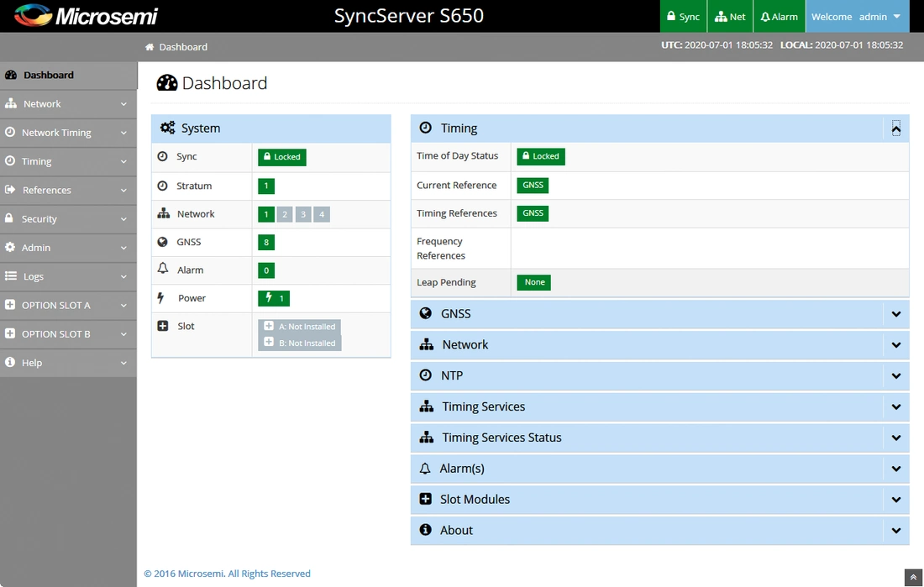
Task: Click the System panel gears icon
Action: click(168, 128)
